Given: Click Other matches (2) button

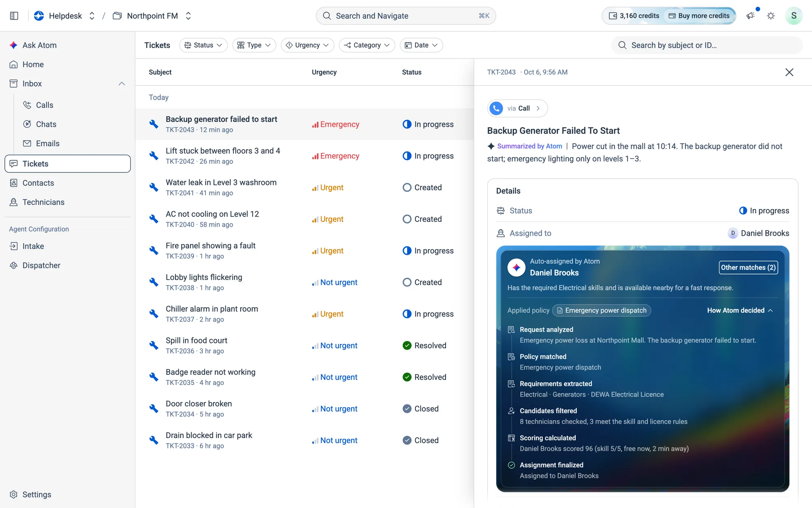Looking at the screenshot, I should tap(748, 267).
